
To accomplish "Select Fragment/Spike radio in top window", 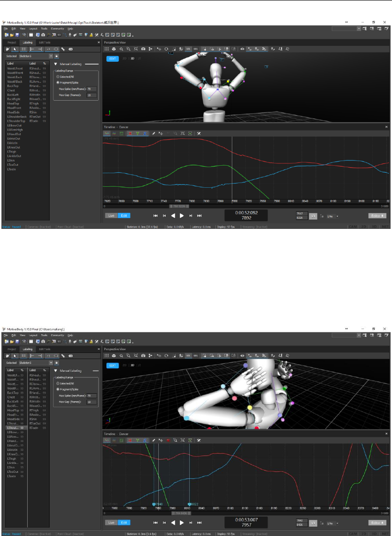I will [x=58, y=83].
